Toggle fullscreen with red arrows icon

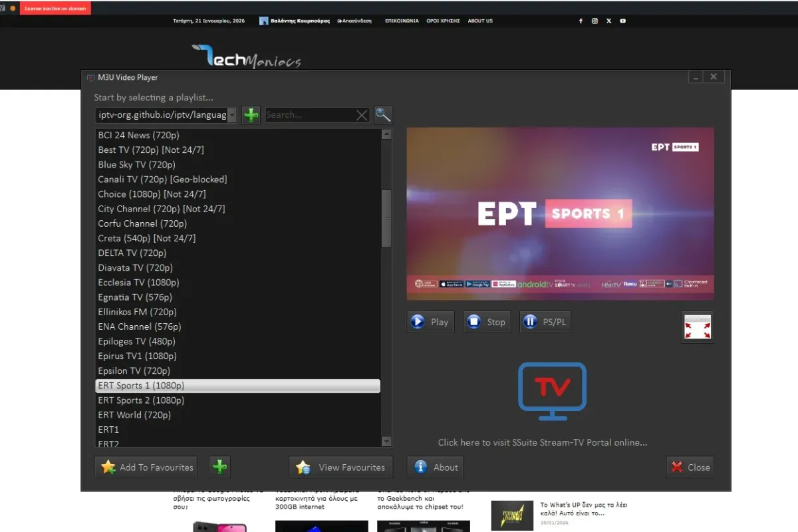pyautogui.click(x=697, y=327)
